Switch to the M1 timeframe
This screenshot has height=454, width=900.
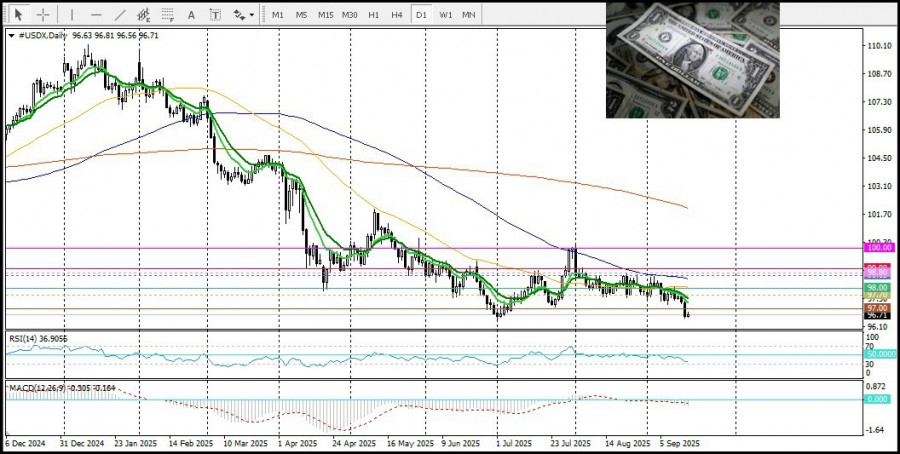click(x=277, y=15)
